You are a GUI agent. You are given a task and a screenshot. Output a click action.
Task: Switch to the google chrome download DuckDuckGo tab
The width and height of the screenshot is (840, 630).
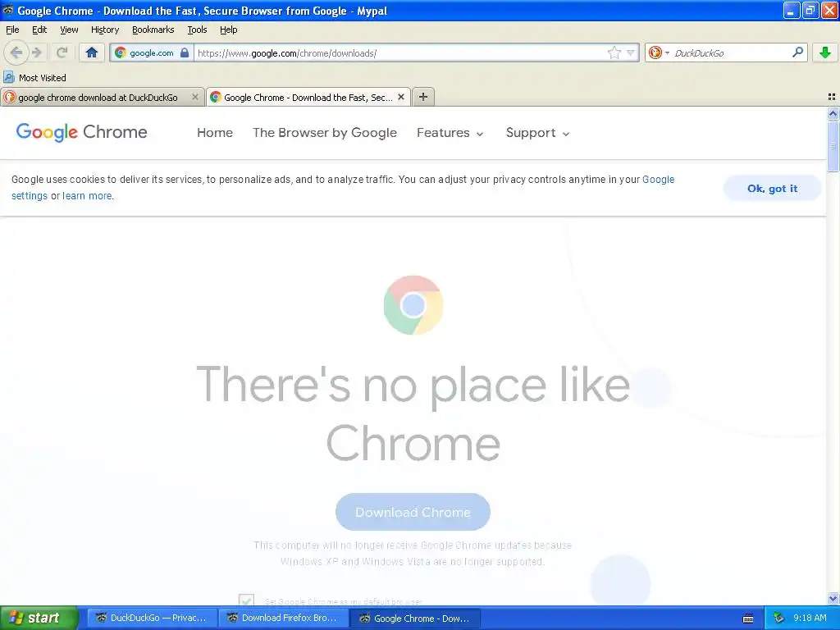[98, 98]
